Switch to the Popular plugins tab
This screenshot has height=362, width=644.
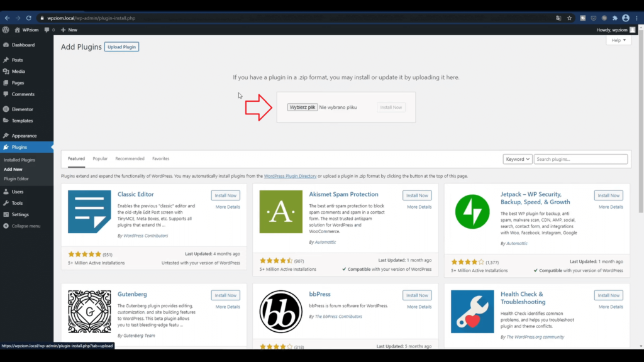coord(100,159)
